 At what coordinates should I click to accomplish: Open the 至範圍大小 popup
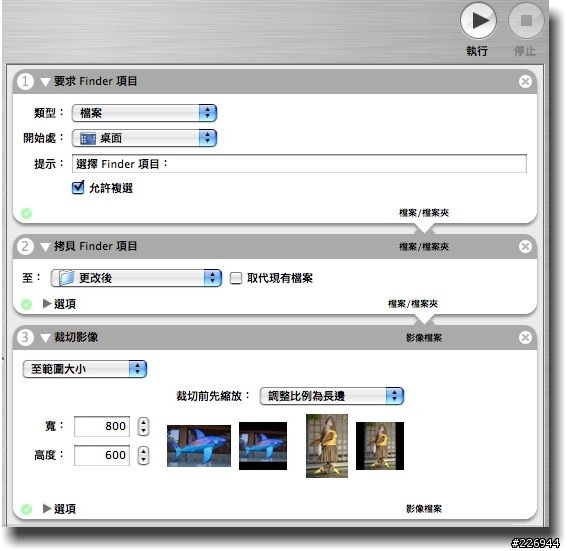pyautogui.click(x=85, y=369)
